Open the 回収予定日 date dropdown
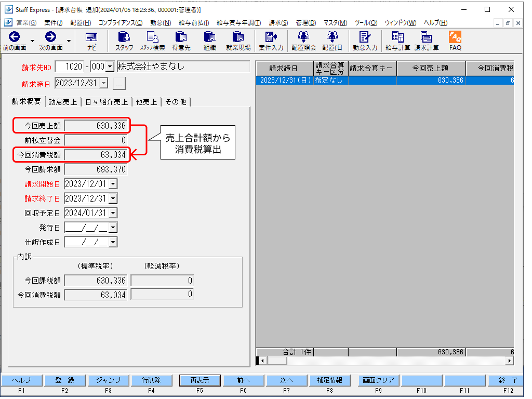Viewport: 532px width, 399px height. click(x=113, y=213)
